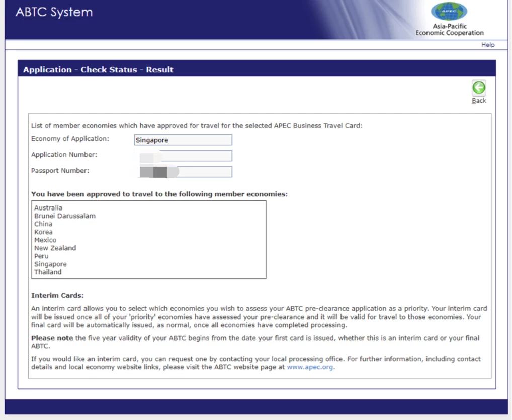Click the green Back arrow icon
The width and height of the screenshot is (512, 420).
tap(479, 88)
